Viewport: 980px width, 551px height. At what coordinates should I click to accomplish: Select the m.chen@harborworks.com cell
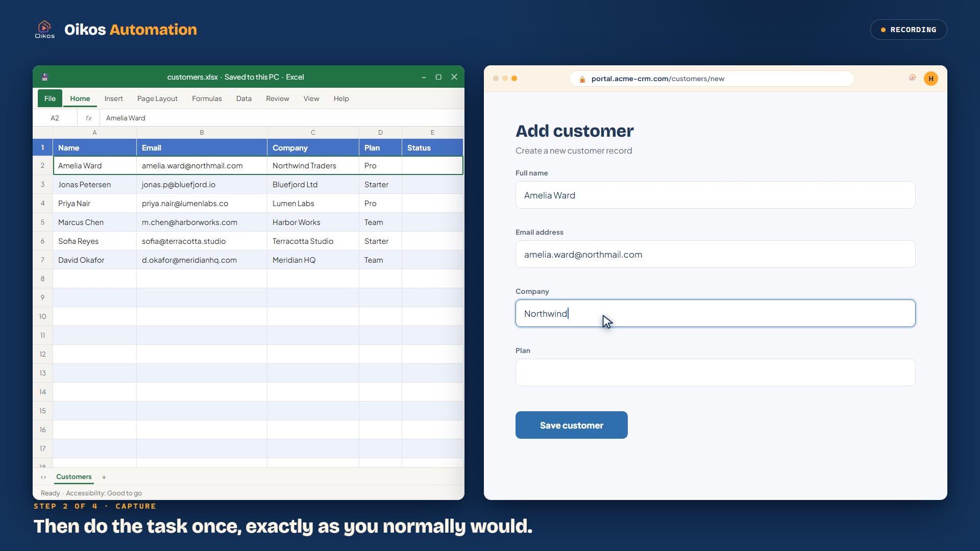tap(202, 222)
